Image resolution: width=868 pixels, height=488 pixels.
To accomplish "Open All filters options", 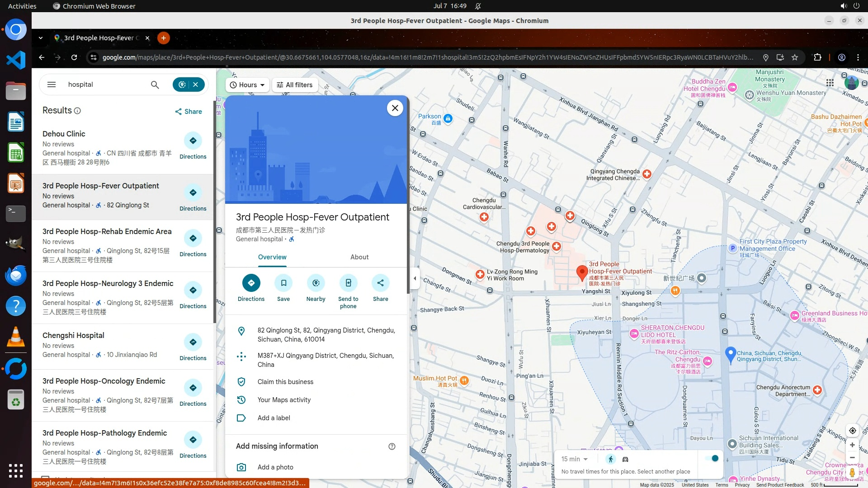I will pos(295,85).
